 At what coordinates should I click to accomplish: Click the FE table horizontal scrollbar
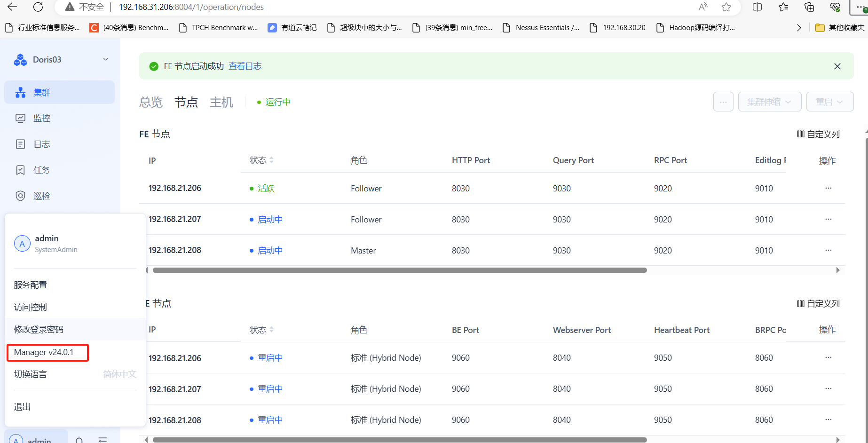400,270
